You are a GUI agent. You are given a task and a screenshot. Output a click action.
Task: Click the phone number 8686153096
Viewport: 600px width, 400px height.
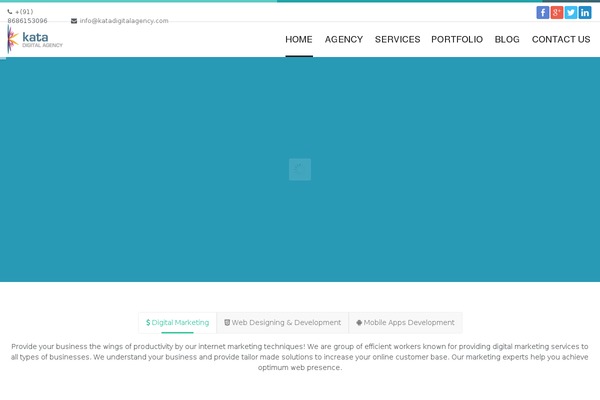[28, 21]
